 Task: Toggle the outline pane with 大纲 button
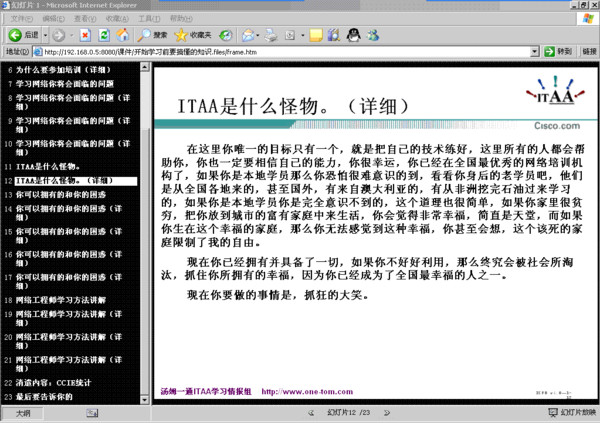[23, 413]
